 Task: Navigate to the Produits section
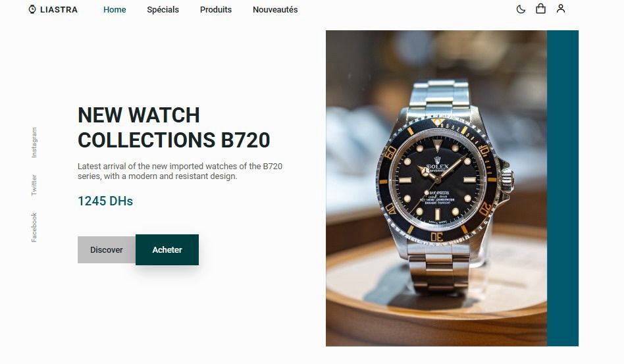point(216,10)
